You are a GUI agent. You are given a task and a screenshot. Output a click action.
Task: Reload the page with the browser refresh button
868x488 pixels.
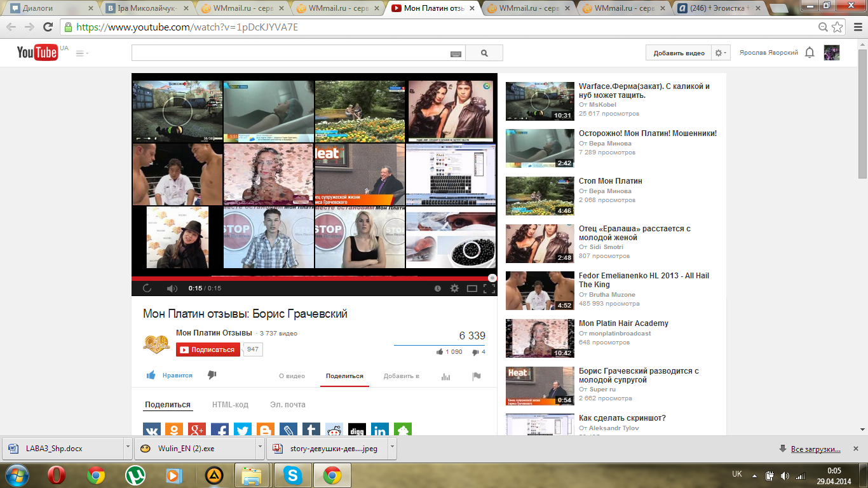coord(48,27)
